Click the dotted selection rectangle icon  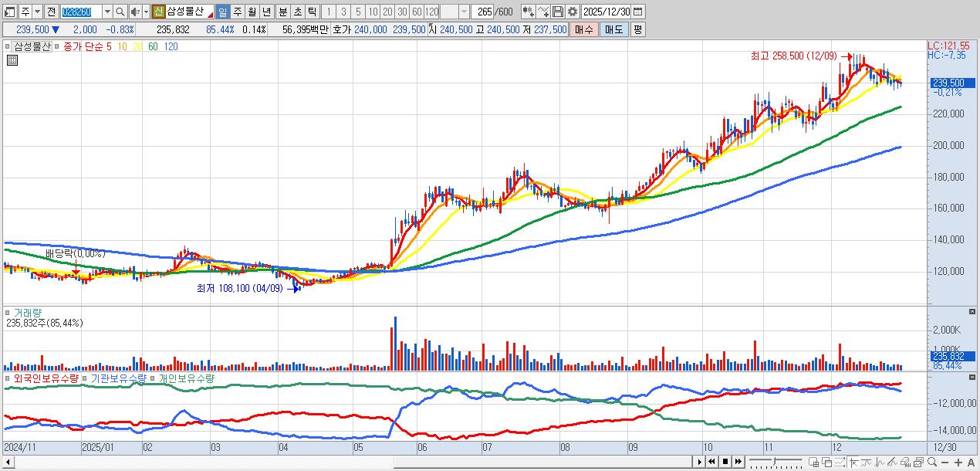pyautogui.click(x=840, y=462)
